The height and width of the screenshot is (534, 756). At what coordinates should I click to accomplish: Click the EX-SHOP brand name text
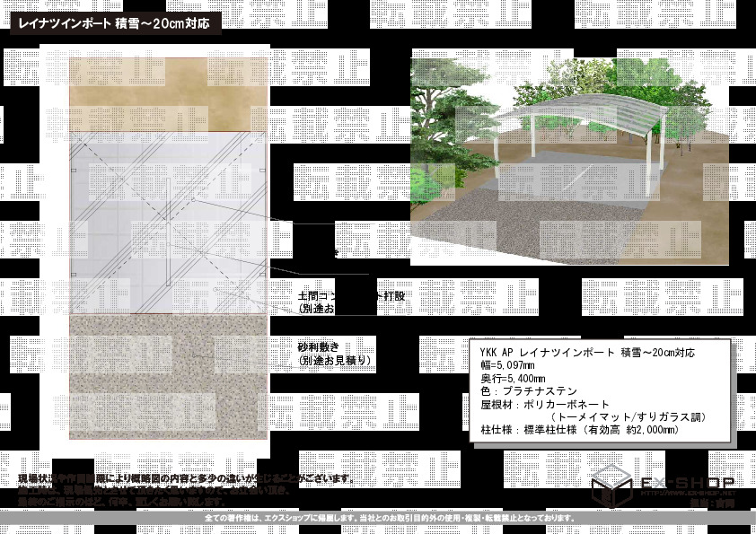tap(688, 483)
